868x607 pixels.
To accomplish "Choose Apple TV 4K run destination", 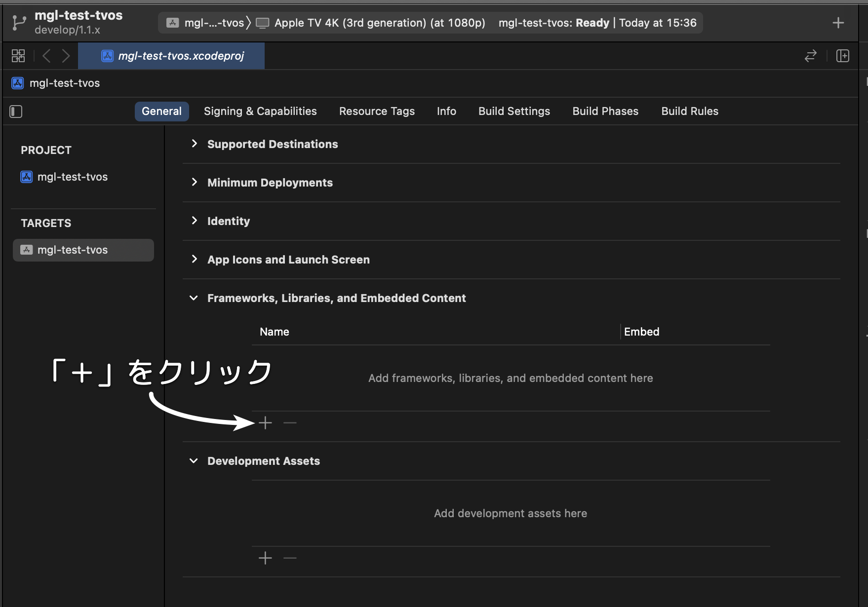I will click(370, 23).
